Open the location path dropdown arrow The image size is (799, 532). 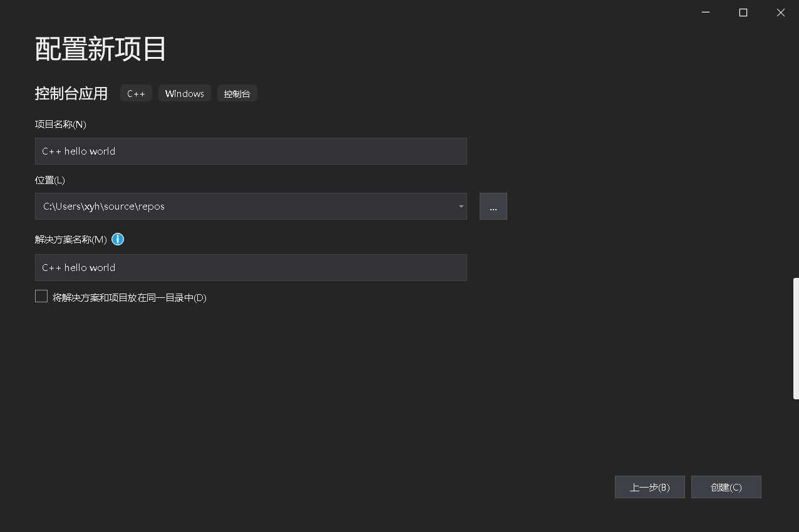461,207
